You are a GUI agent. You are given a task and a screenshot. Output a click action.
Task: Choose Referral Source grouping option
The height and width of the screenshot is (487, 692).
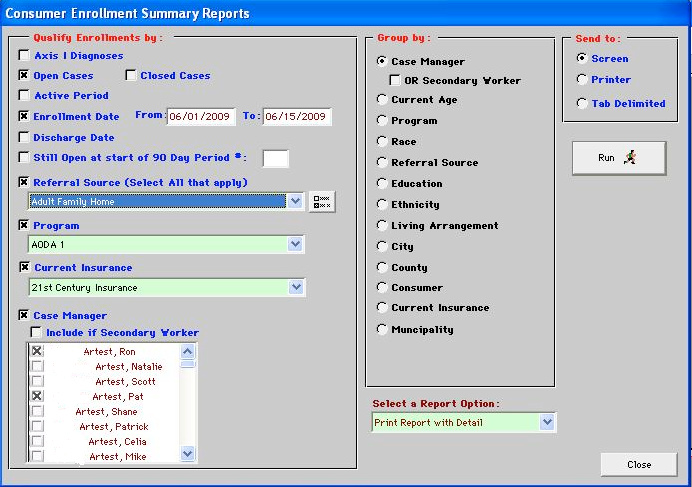382,162
